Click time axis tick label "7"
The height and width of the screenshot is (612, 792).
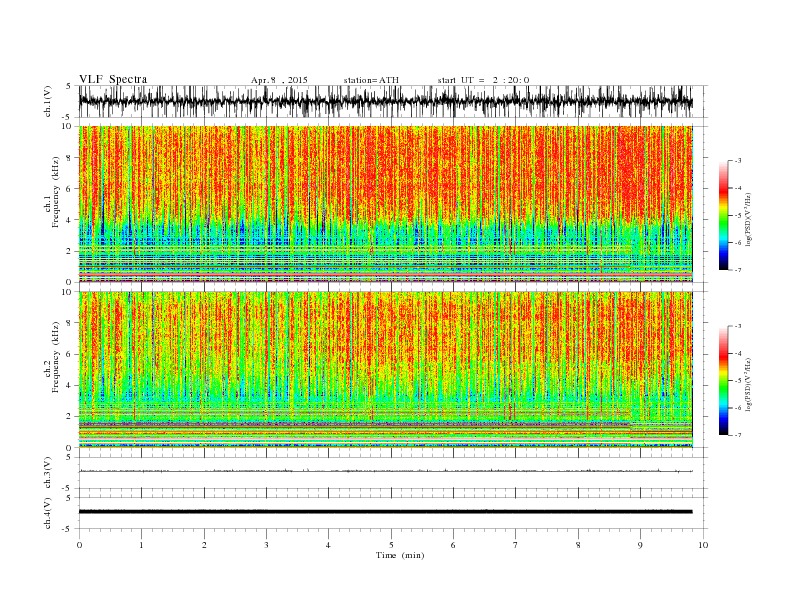pos(515,545)
